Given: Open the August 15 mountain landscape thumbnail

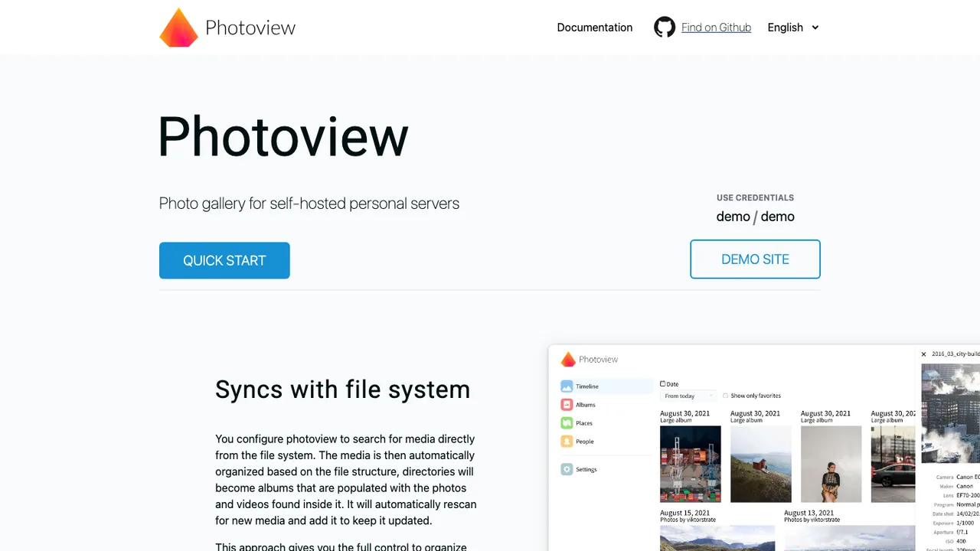Looking at the screenshot, I should point(717,538).
